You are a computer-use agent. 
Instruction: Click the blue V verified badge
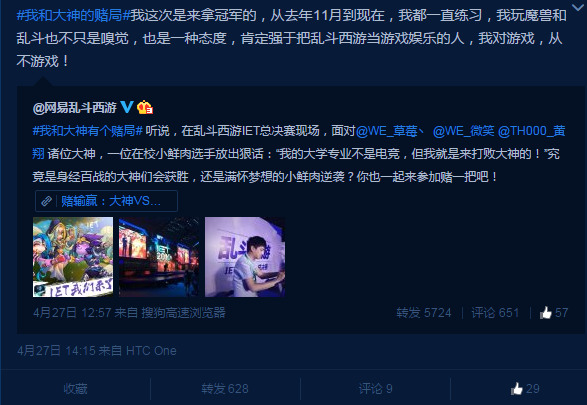[127, 107]
